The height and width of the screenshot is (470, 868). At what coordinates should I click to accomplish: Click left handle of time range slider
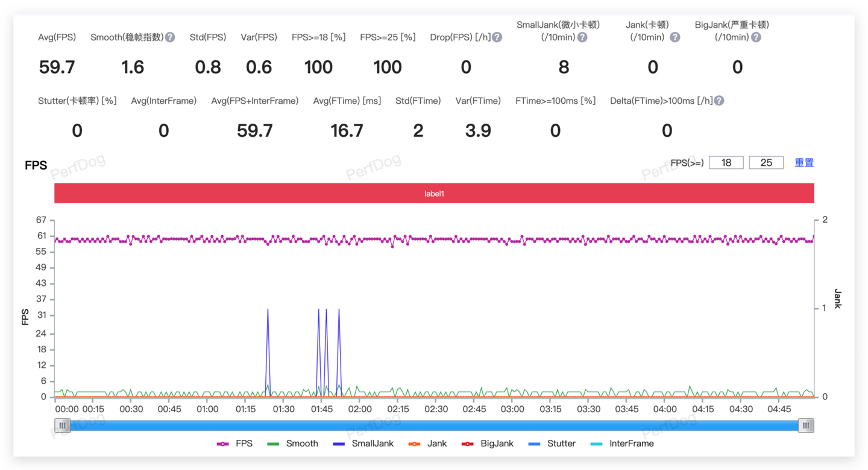click(62, 426)
